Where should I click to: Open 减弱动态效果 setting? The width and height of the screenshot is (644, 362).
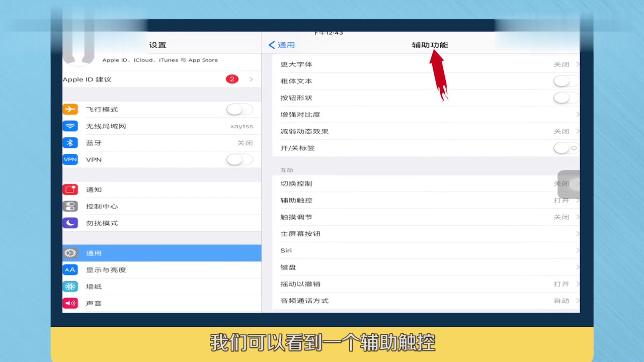point(426,131)
